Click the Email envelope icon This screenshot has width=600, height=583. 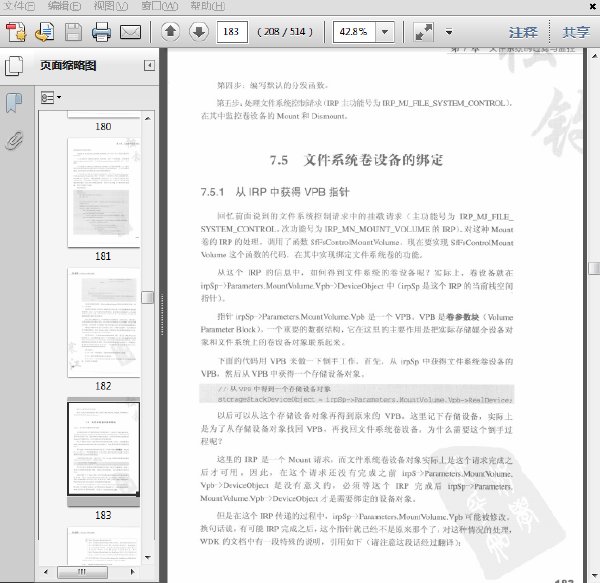[130, 32]
